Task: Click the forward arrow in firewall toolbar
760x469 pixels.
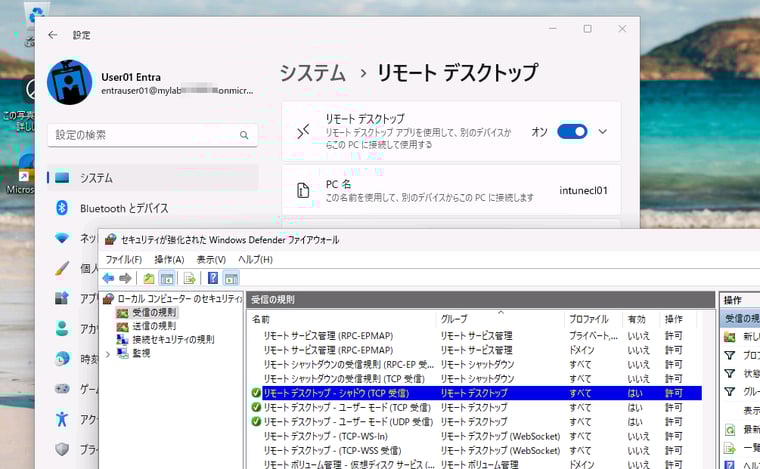Action: pos(125,278)
